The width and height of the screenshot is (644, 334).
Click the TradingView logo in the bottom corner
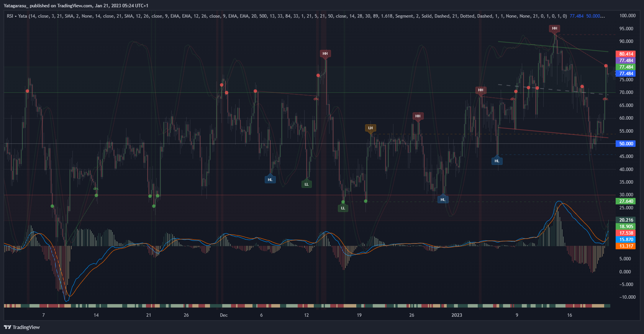(x=22, y=327)
